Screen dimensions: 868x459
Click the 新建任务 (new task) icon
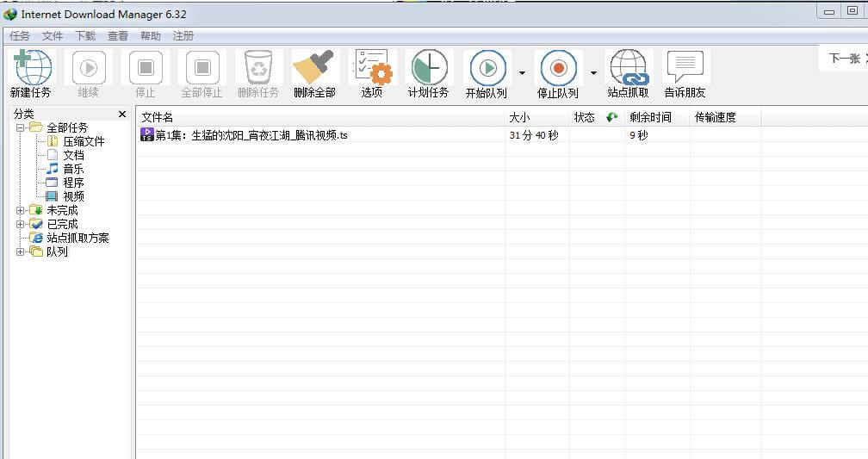click(x=30, y=68)
